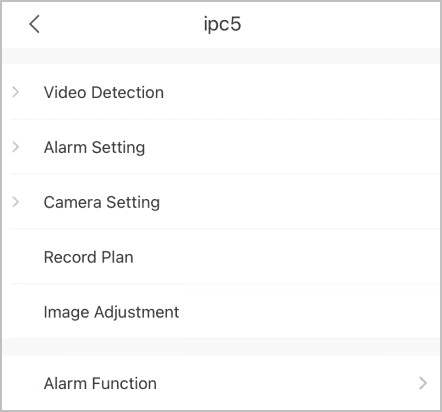Image resolution: width=442 pixels, height=412 pixels.
Task: Go back using the top-left arrow
Action: (x=34, y=24)
